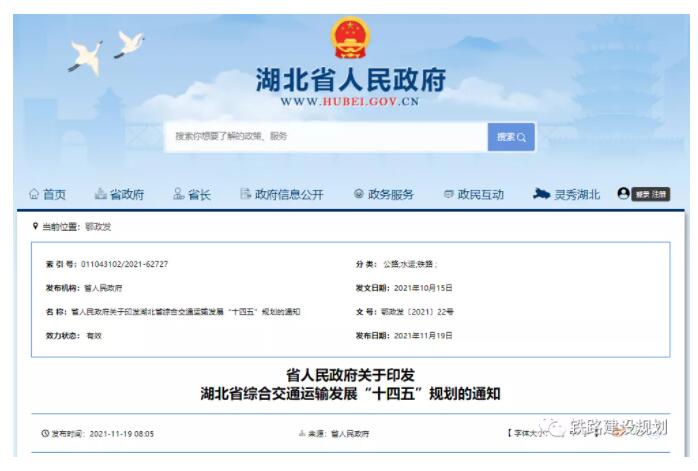Click the user avatar icon
This screenshot has width=698, height=471.
coord(623,193)
